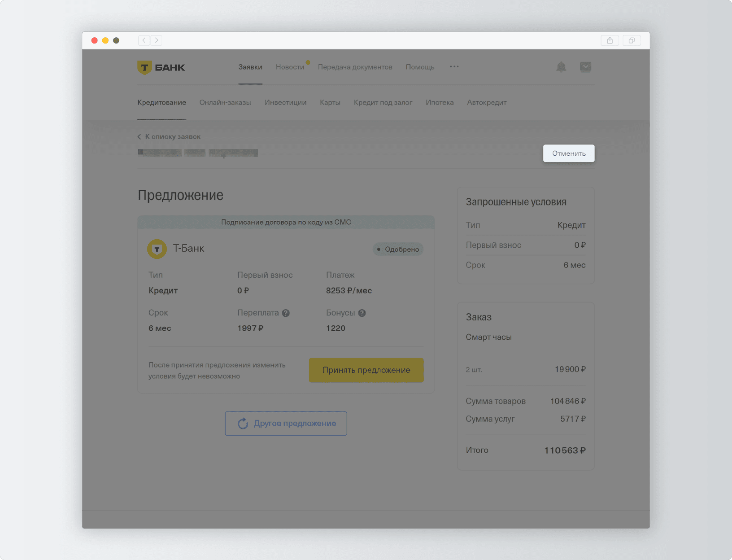Click the Сумма товаров value 104 846 ₽
The height and width of the screenshot is (560, 732).
pos(568,401)
